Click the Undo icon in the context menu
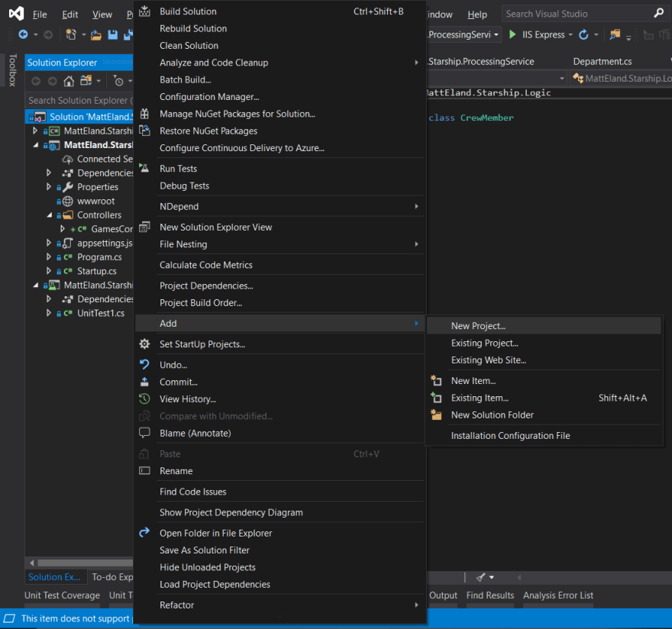The image size is (672, 629). pyautogui.click(x=145, y=365)
